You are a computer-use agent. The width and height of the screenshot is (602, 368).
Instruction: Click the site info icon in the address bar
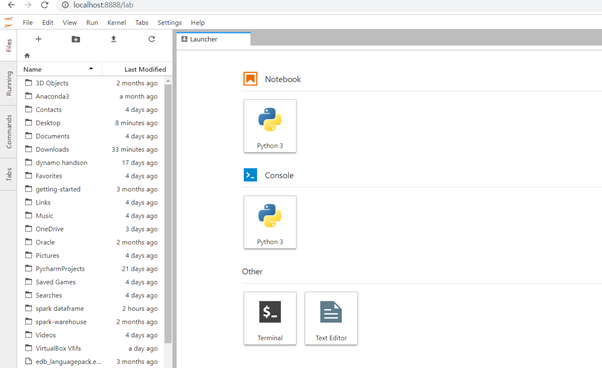pyautogui.click(x=65, y=5)
